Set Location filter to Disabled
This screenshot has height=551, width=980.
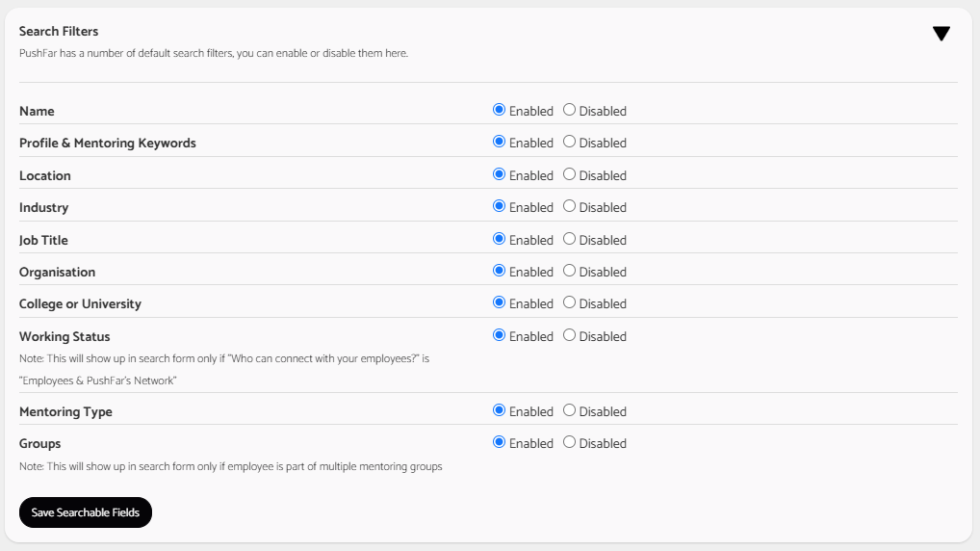(569, 174)
